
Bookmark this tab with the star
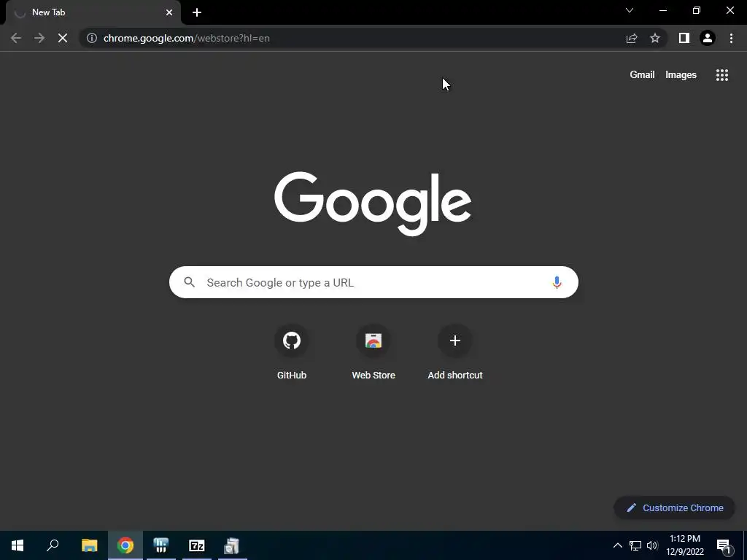click(655, 38)
